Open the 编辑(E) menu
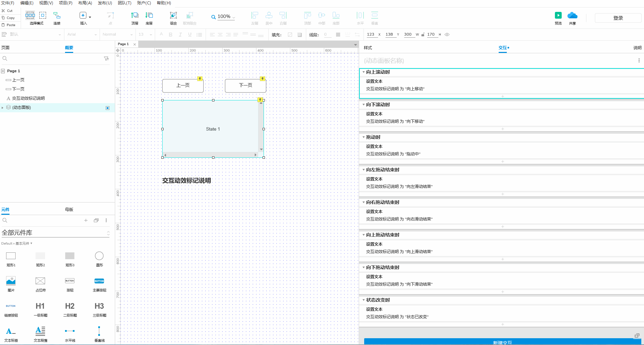The height and width of the screenshot is (345, 644). coord(27,3)
